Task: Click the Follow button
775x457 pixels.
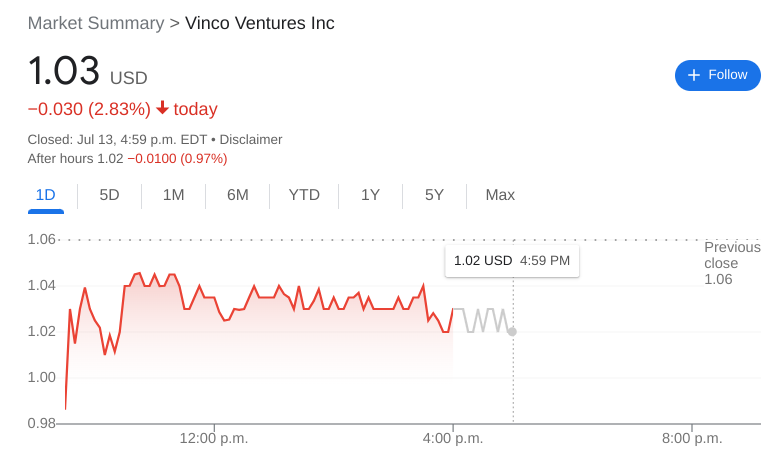Action: pyautogui.click(x=717, y=75)
